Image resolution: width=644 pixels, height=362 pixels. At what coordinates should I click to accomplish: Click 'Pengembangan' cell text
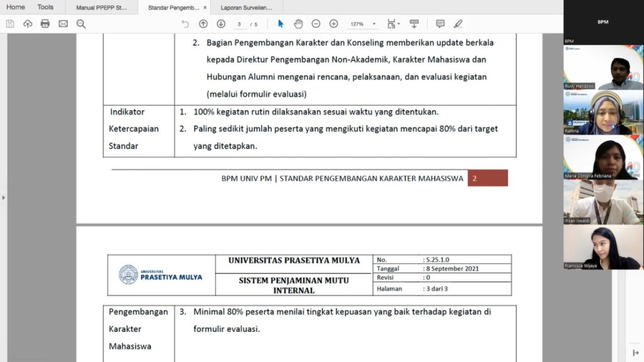[138, 312]
